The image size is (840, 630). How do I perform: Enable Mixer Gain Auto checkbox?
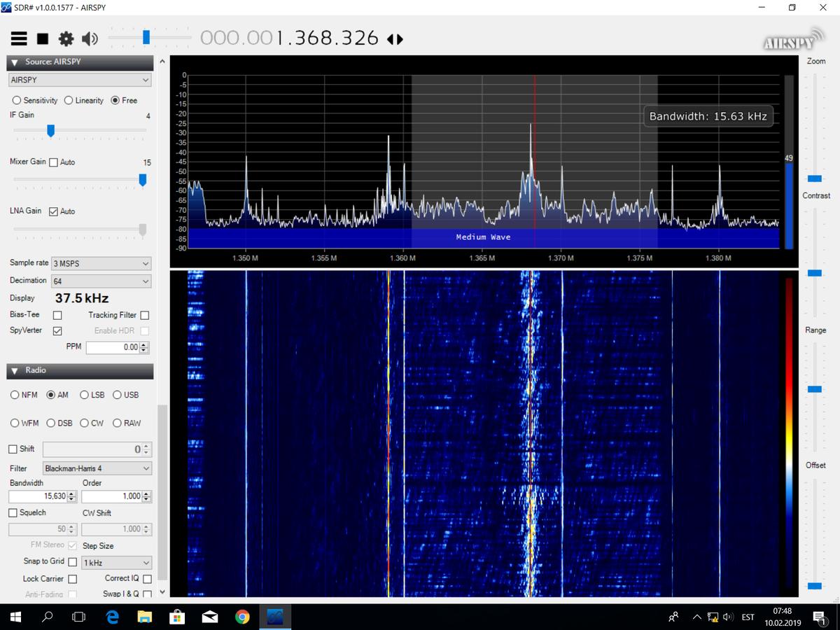click(x=53, y=162)
